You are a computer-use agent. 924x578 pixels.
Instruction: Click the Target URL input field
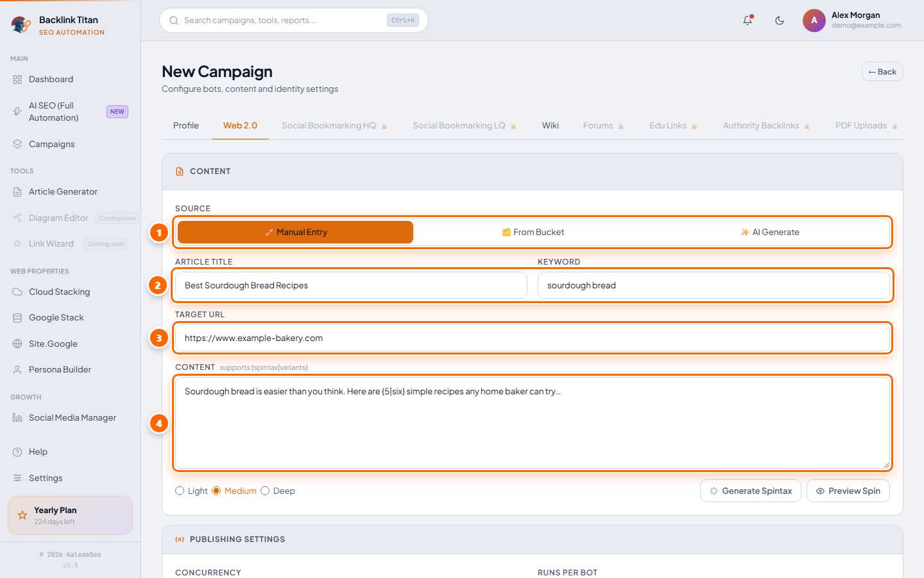click(x=533, y=338)
